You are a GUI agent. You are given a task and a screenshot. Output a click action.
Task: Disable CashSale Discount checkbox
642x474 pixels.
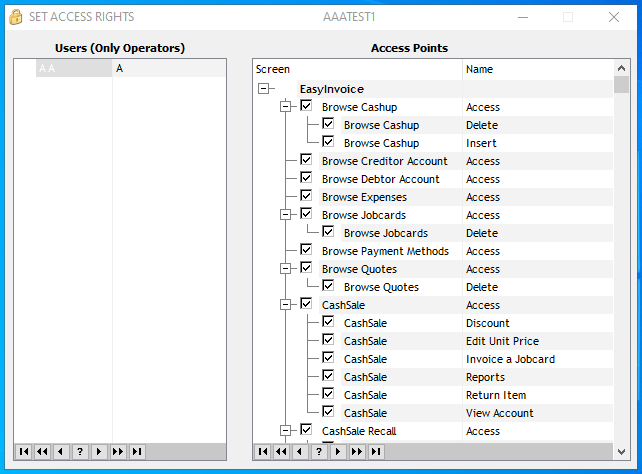coord(328,322)
